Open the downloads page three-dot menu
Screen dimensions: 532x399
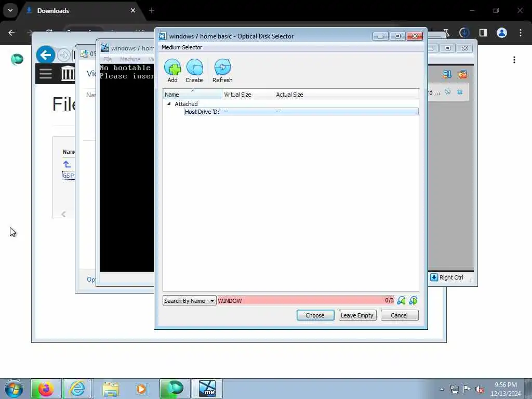point(514,60)
